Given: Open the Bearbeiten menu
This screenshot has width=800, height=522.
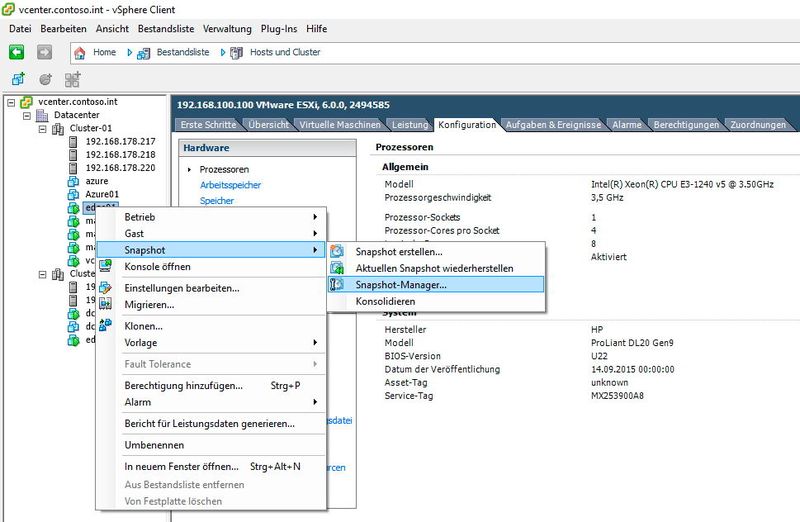Looking at the screenshot, I should [x=63, y=29].
